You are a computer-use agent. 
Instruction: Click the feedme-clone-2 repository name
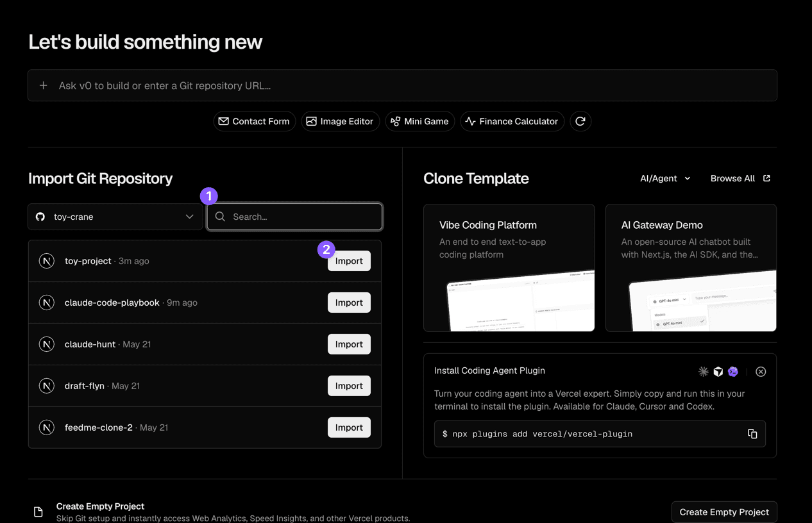(99, 428)
